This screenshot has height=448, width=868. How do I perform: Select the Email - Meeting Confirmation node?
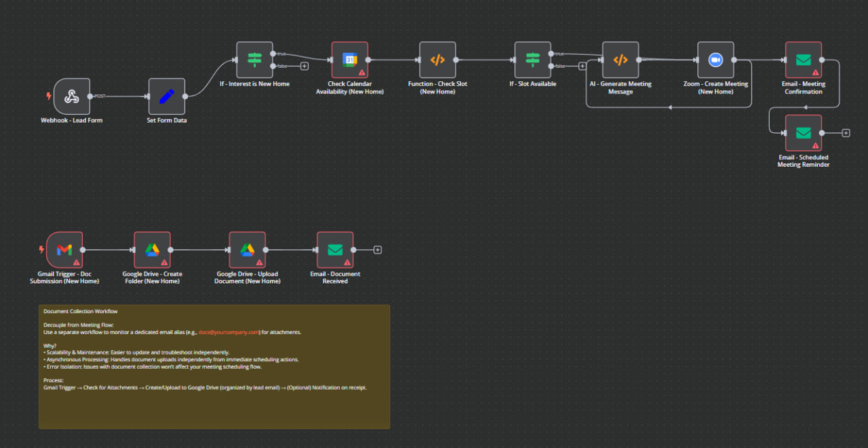pos(804,60)
